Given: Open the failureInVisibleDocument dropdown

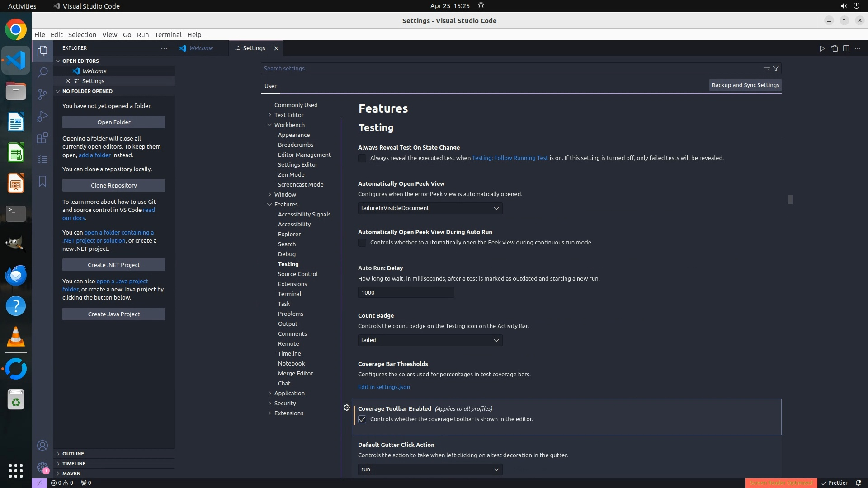Looking at the screenshot, I should (x=429, y=208).
